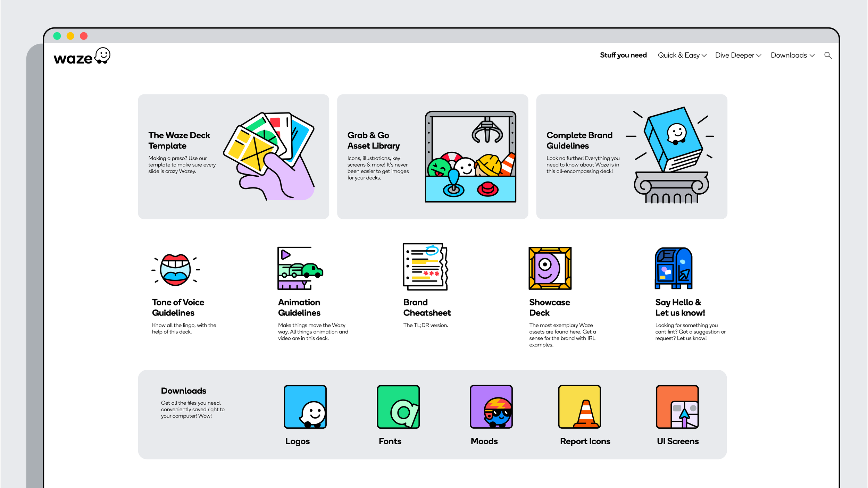Open the Grab & Go Asset Library heading
The image size is (868, 488).
(x=373, y=141)
